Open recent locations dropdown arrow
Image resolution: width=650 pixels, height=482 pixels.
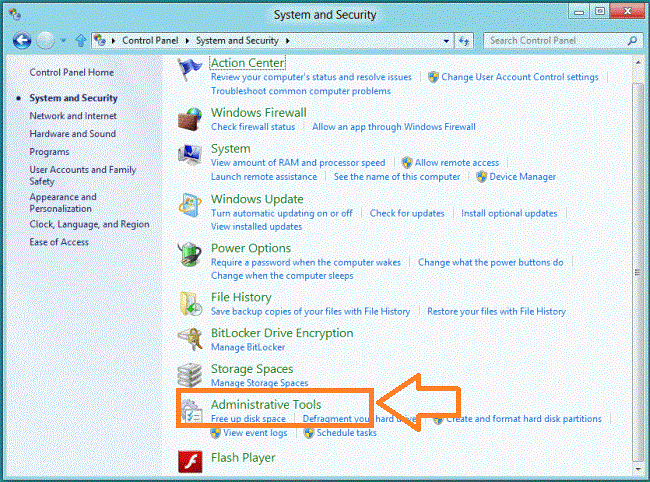[x=63, y=41]
